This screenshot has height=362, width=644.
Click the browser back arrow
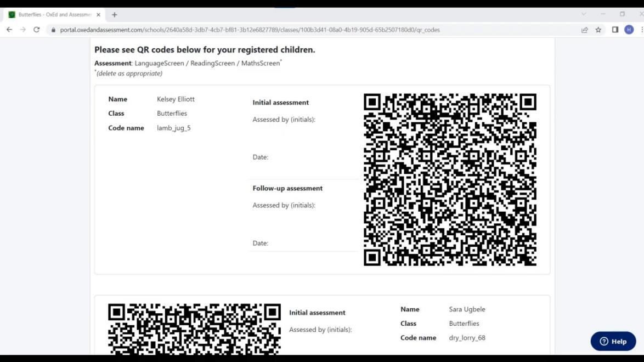tap(9, 30)
